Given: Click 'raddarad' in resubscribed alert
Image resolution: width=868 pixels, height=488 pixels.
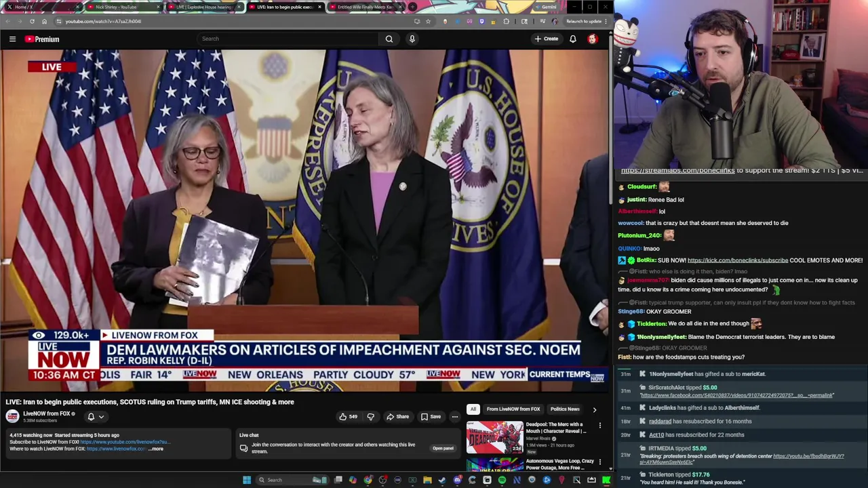Looking at the screenshot, I should (x=660, y=422).
